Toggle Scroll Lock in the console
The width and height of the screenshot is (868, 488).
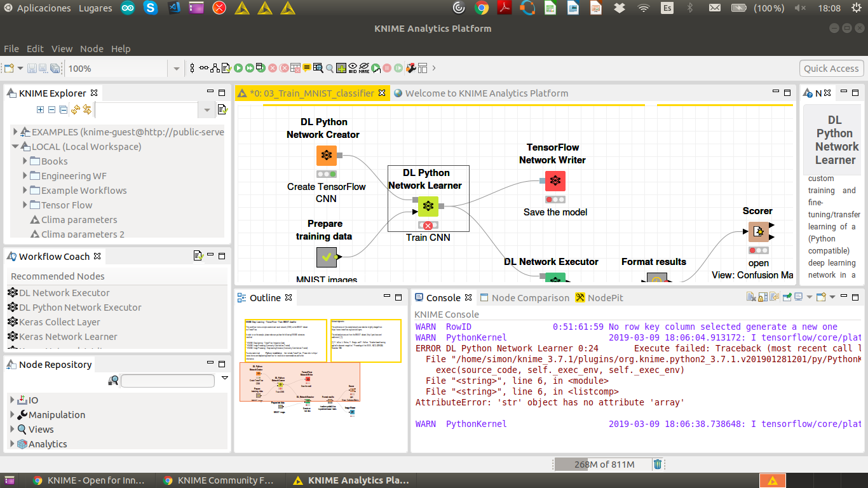(x=763, y=297)
